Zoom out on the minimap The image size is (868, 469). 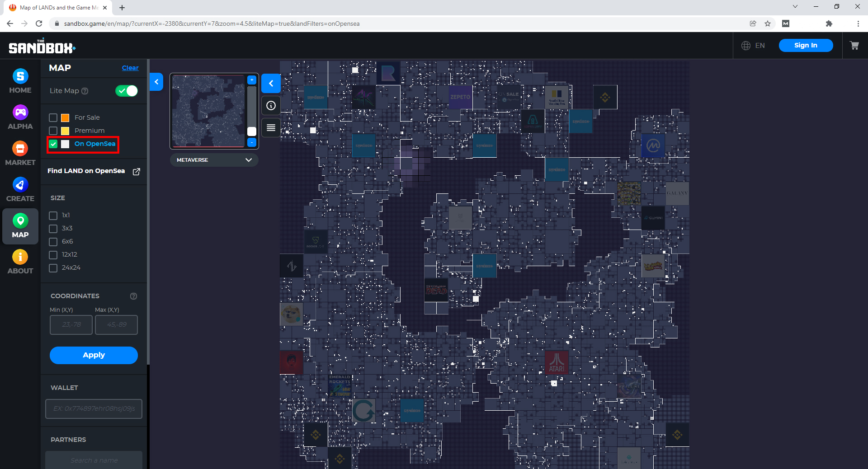click(252, 143)
